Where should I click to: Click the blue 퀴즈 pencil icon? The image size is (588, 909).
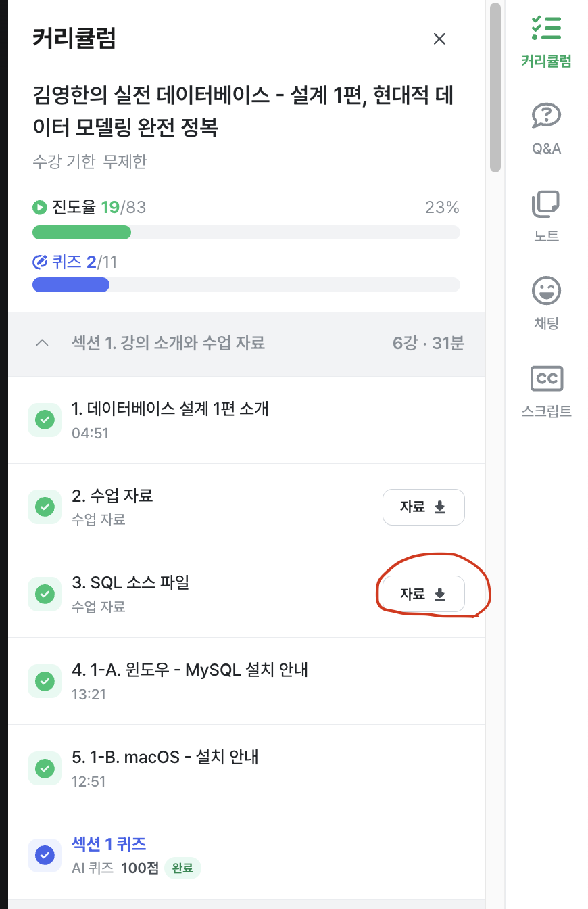pyautogui.click(x=40, y=262)
